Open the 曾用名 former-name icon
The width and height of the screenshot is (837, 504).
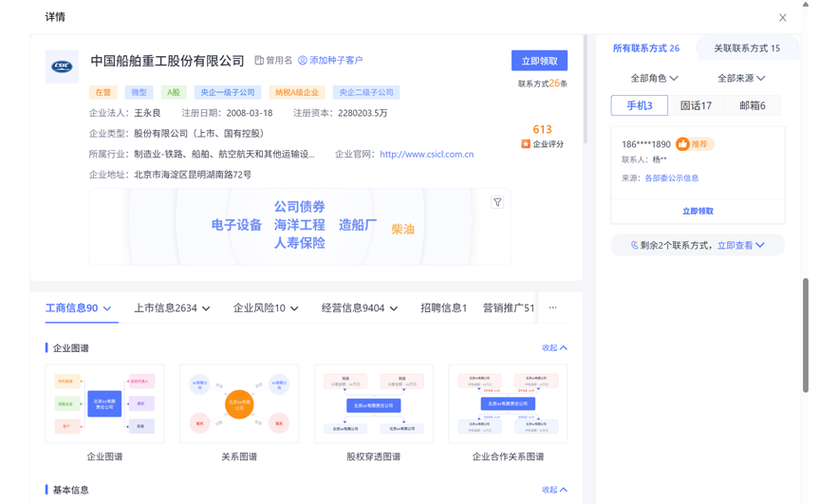click(x=259, y=61)
